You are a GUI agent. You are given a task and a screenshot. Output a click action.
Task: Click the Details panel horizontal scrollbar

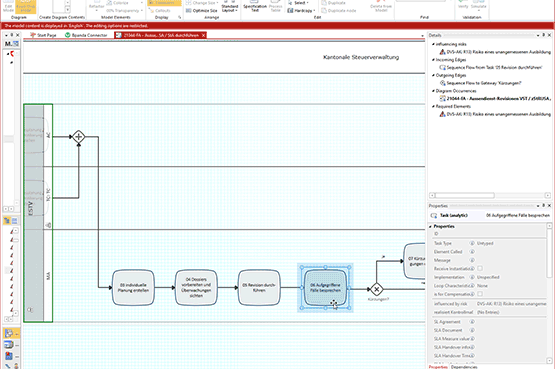click(465, 195)
